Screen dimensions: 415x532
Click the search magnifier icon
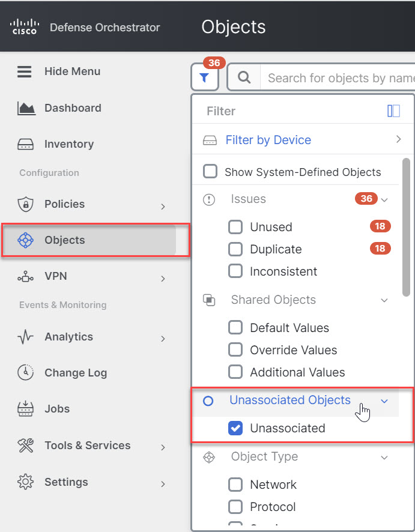click(x=244, y=77)
